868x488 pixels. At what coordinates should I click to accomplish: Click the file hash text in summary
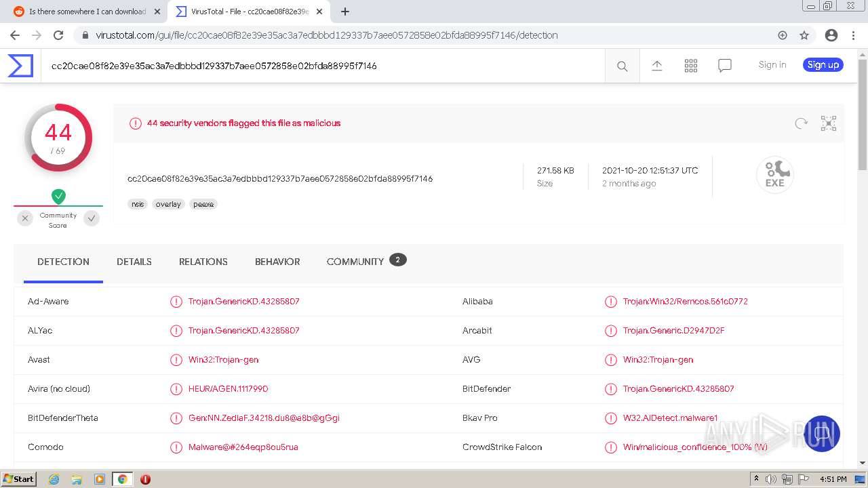[280, 179]
